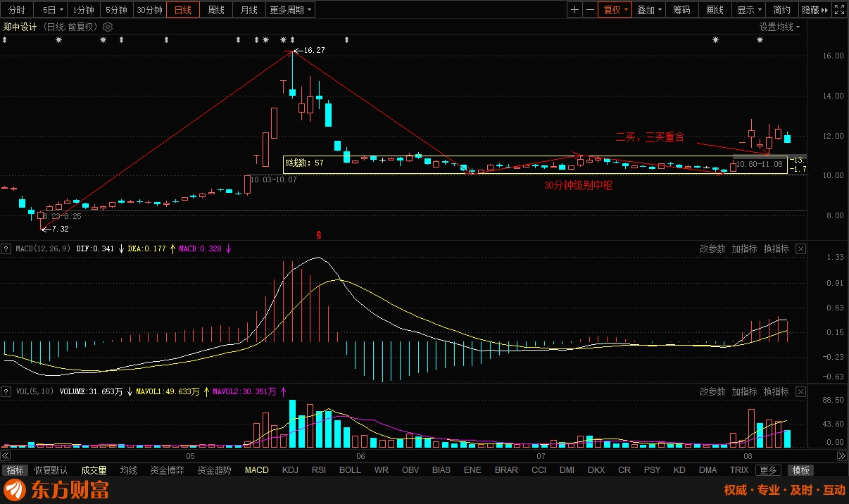Select PSY indicator
849x504 pixels.
point(653,470)
